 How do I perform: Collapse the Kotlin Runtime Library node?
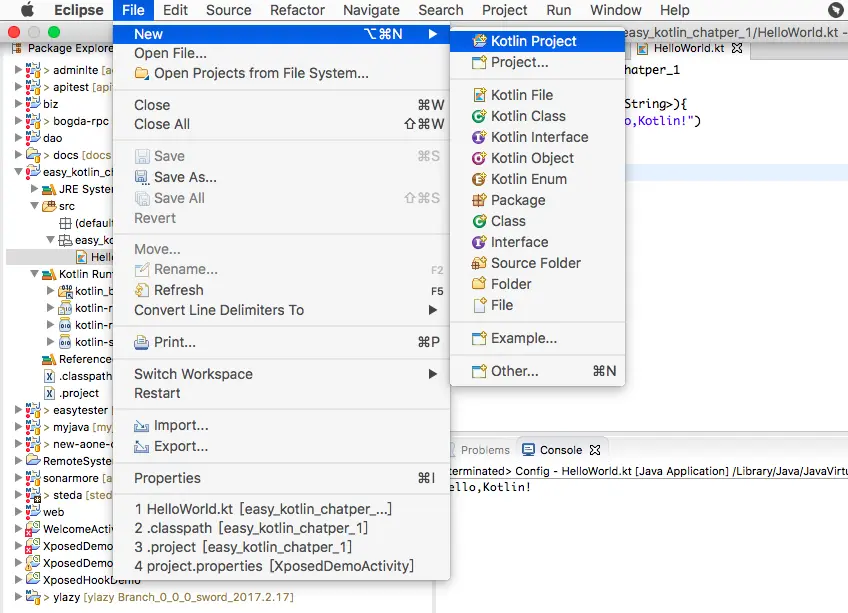35,274
